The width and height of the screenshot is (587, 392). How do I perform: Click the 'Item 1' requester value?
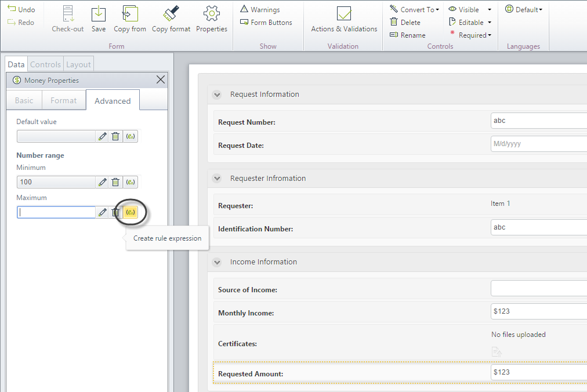tap(500, 204)
